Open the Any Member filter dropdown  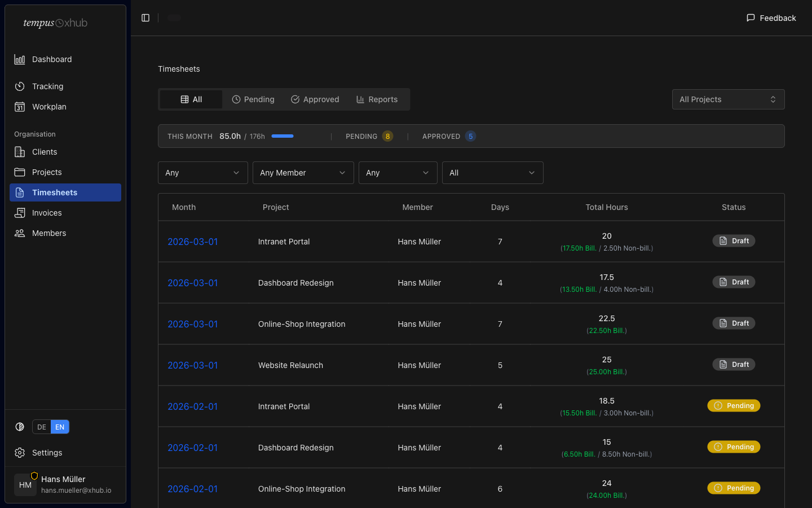pos(303,173)
